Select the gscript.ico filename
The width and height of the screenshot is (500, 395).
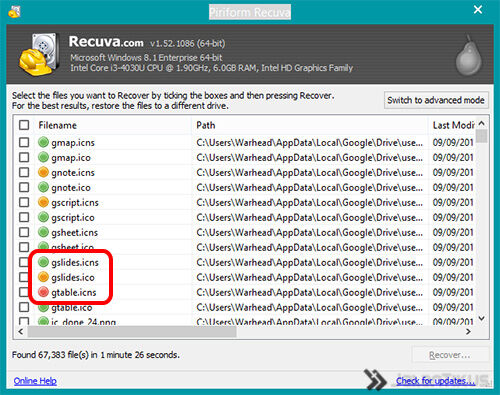point(73,218)
